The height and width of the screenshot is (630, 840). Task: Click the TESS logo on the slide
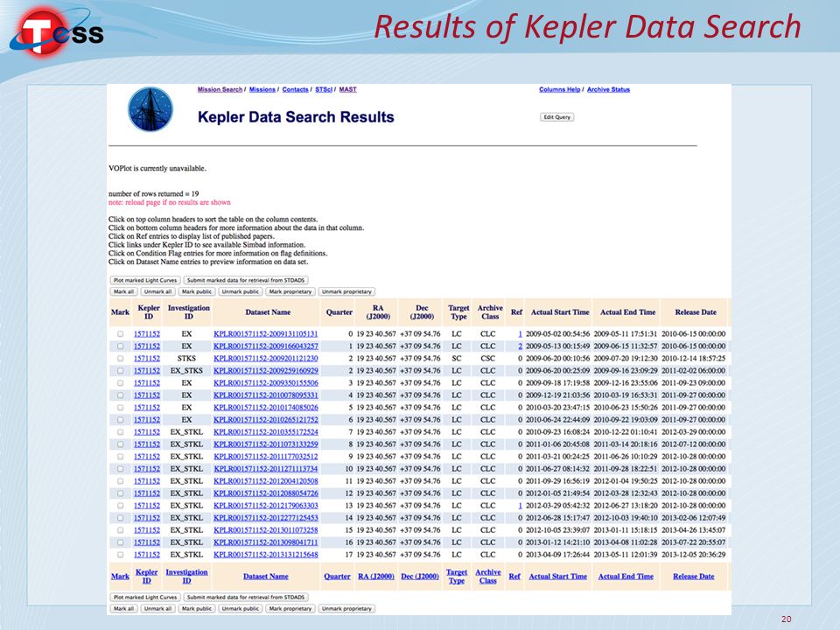58,32
